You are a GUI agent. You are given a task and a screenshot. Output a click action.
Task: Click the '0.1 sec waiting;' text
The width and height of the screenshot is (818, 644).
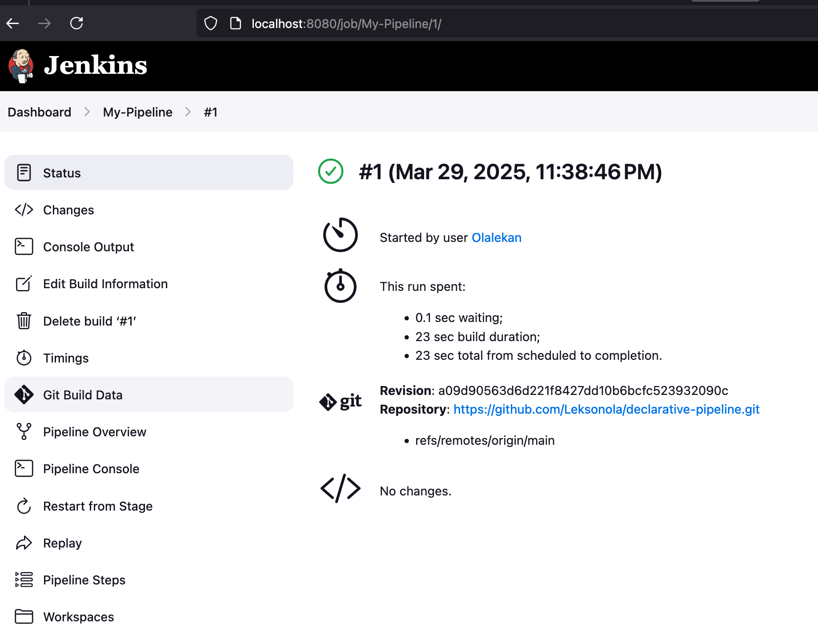(459, 318)
